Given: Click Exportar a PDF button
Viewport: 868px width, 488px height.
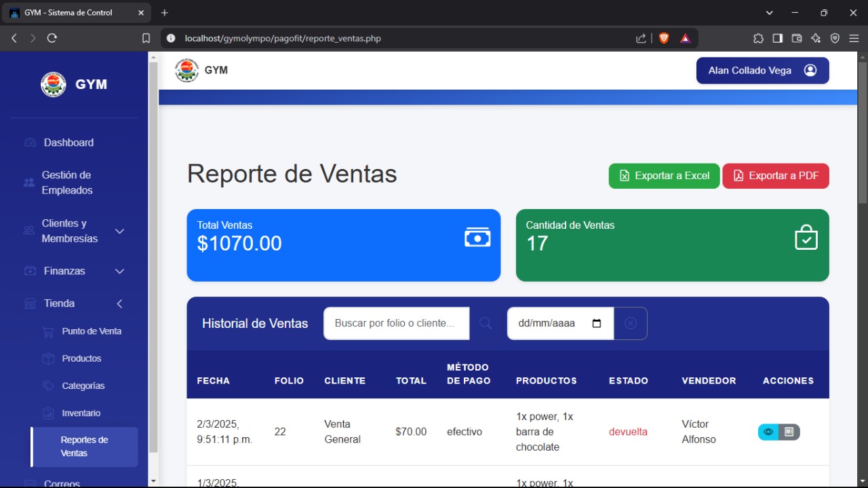Looking at the screenshot, I should pyautogui.click(x=775, y=176).
